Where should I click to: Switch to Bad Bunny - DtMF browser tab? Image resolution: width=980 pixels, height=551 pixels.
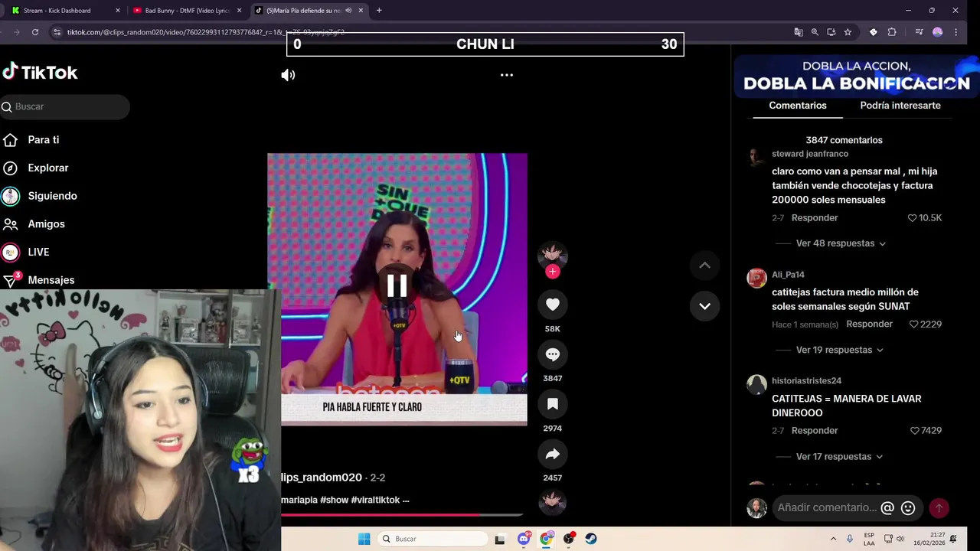(187, 11)
